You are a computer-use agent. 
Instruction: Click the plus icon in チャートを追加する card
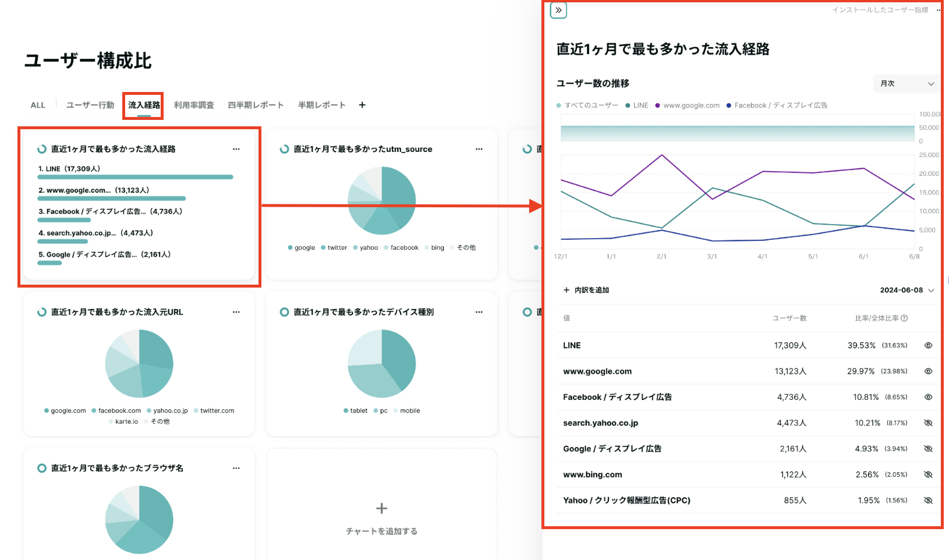382,508
